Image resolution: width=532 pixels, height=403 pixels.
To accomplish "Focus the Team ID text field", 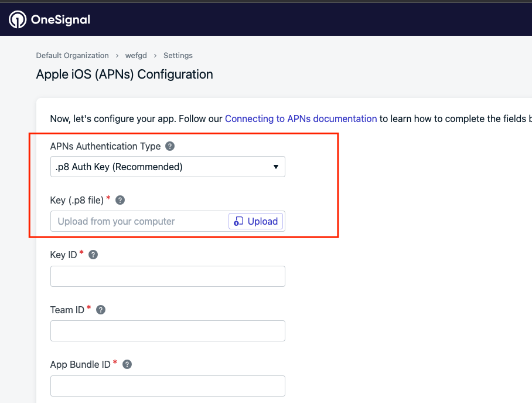I will pos(168,331).
